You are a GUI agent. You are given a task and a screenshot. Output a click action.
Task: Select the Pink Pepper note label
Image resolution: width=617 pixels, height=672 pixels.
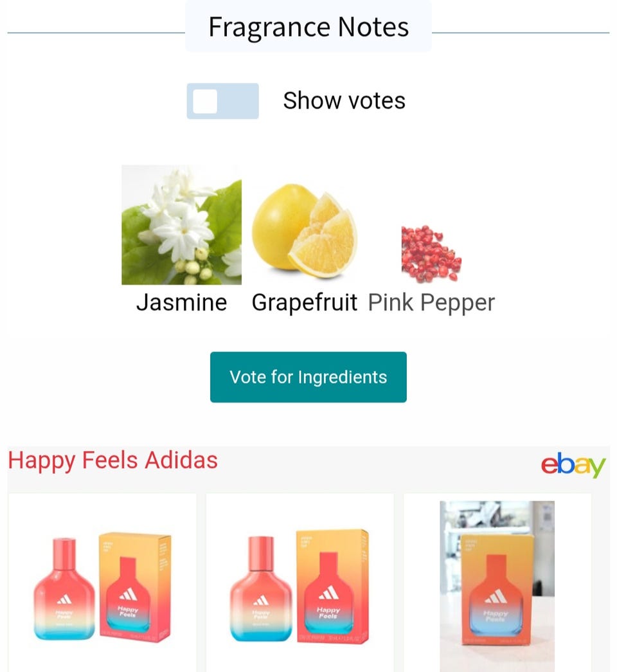431,303
